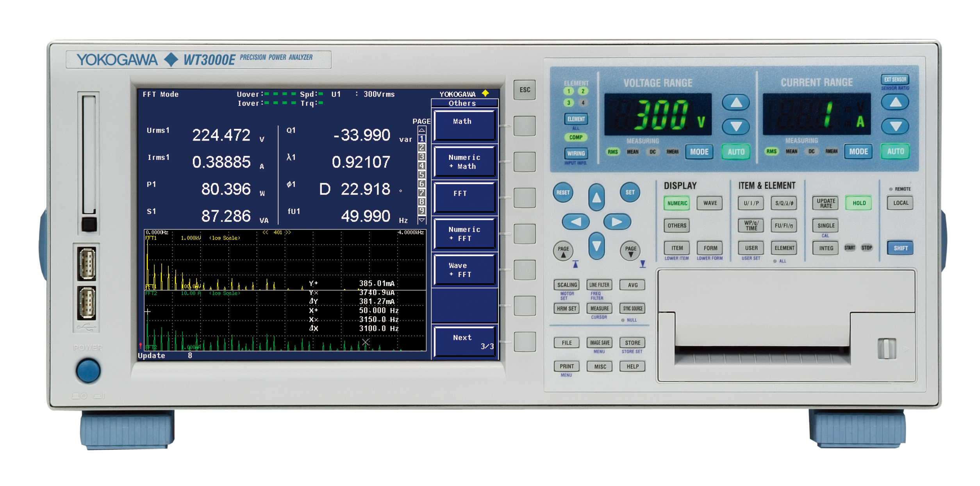Move cursor right with right arrow key
The height and width of the screenshot is (486, 980).
617,222
